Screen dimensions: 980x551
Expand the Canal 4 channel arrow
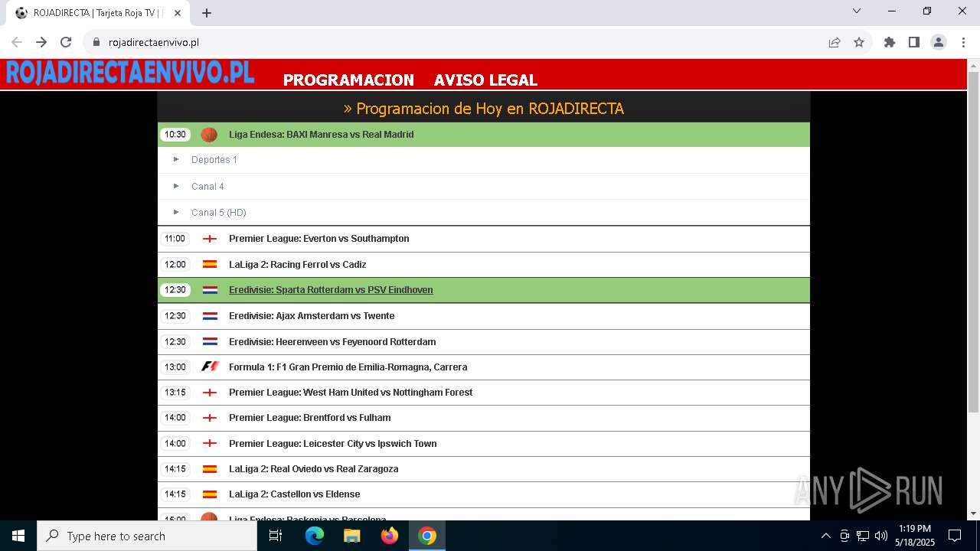point(176,186)
